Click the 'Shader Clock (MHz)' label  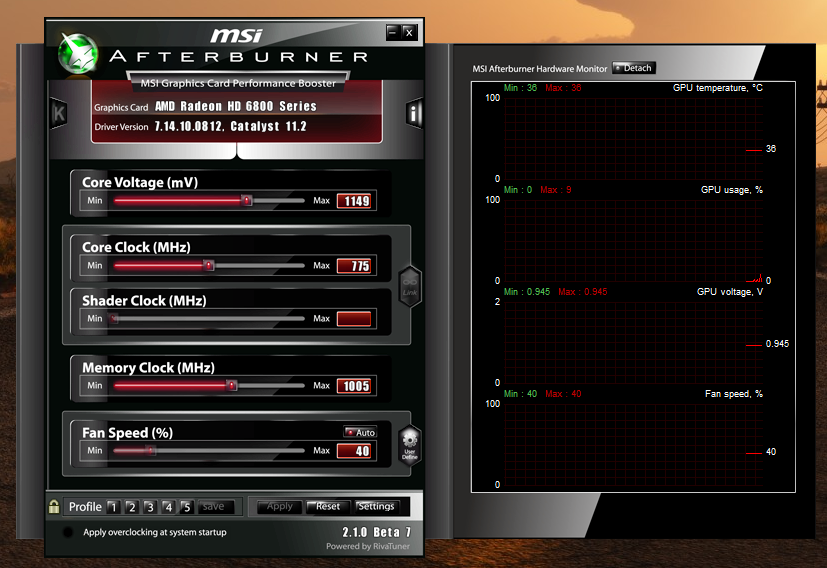point(144,301)
